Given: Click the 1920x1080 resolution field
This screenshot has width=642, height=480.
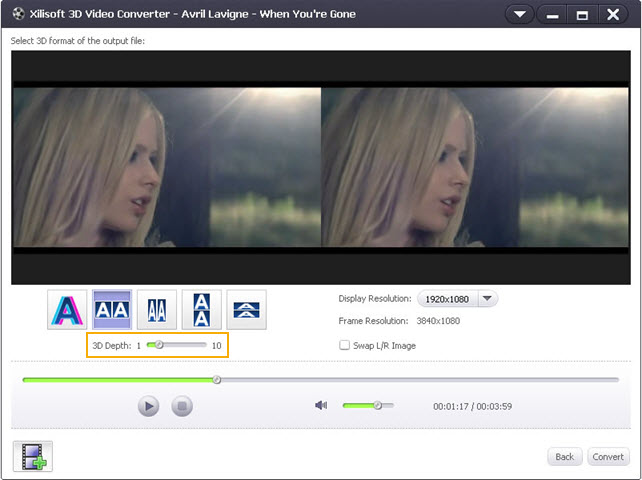Looking at the screenshot, I should (447, 299).
